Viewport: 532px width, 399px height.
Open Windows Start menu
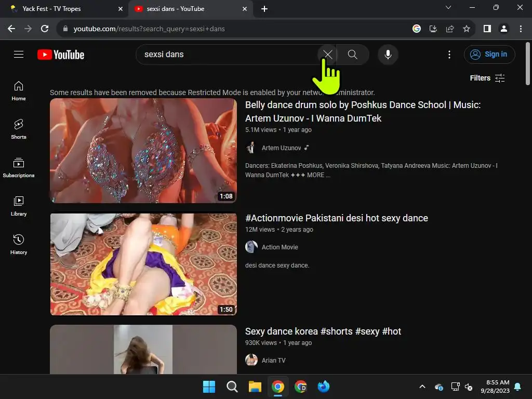pos(209,387)
